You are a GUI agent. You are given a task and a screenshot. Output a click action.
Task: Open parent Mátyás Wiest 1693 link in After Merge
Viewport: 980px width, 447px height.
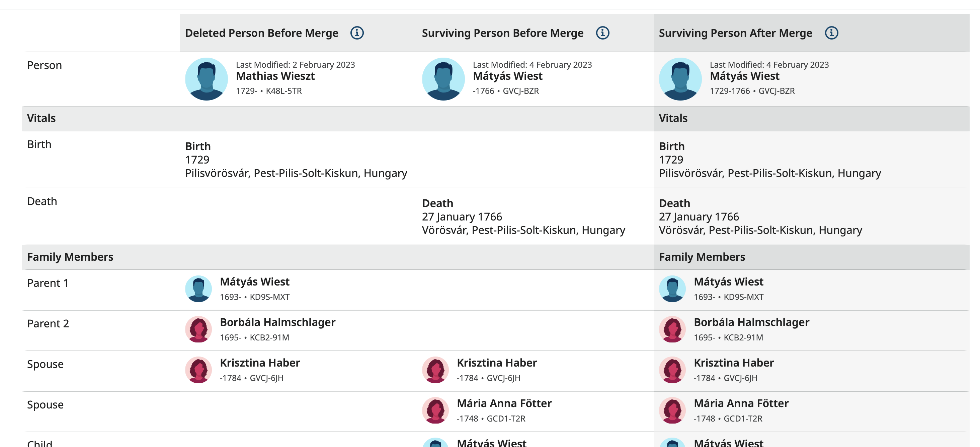[x=729, y=282]
